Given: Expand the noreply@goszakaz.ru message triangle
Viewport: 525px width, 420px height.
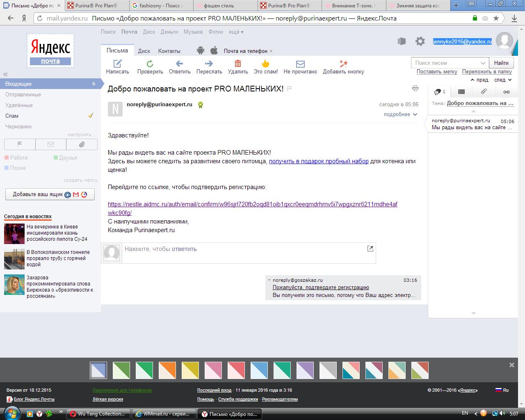Looking at the screenshot, I should pos(269,280).
